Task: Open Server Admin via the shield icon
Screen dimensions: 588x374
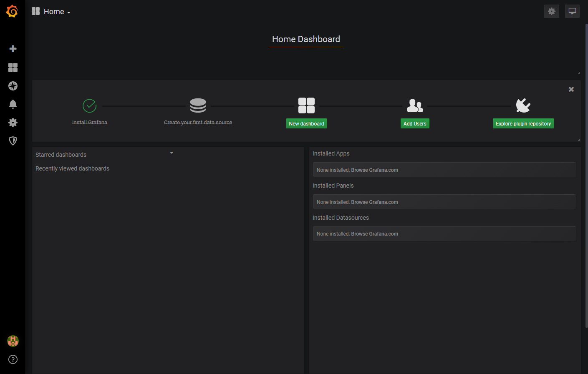Action: [x=13, y=141]
